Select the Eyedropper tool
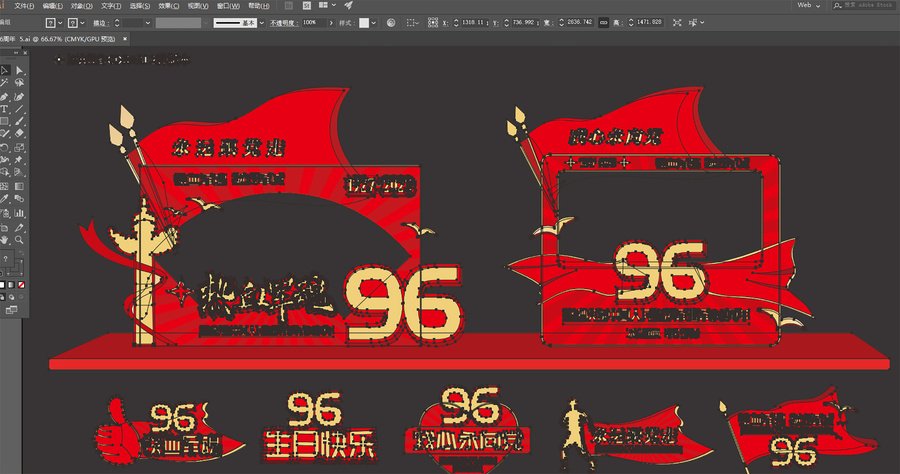 pyautogui.click(x=5, y=200)
